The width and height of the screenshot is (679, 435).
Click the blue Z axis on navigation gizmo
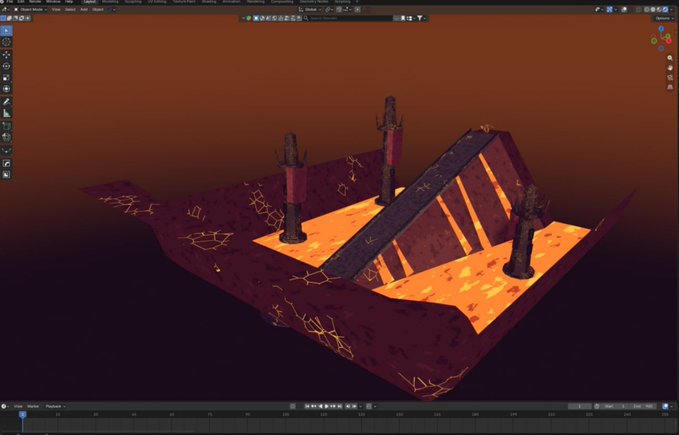click(661, 29)
